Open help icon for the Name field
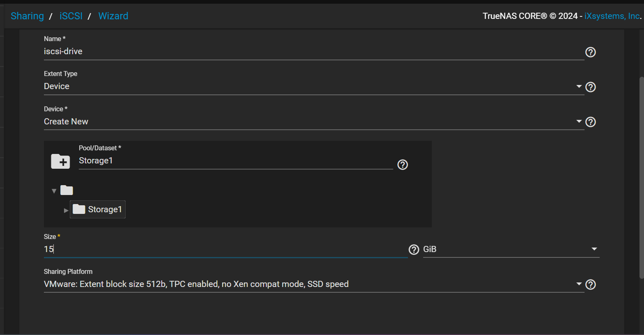The width and height of the screenshot is (644, 335). pos(590,52)
